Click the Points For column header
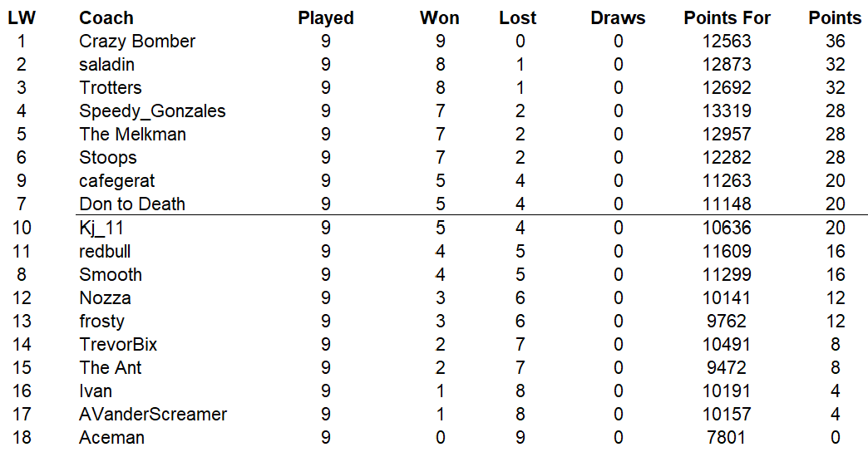The image size is (868, 452). [x=727, y=18]
